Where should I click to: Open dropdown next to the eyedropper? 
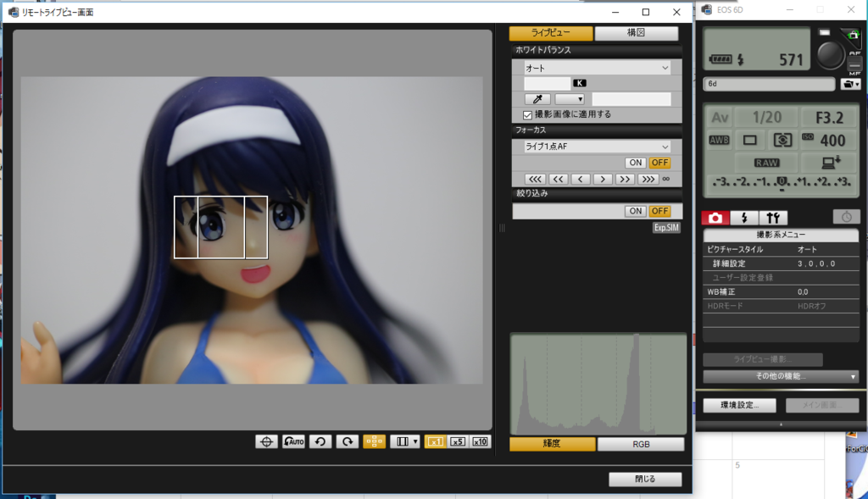[x=570, y=99]
